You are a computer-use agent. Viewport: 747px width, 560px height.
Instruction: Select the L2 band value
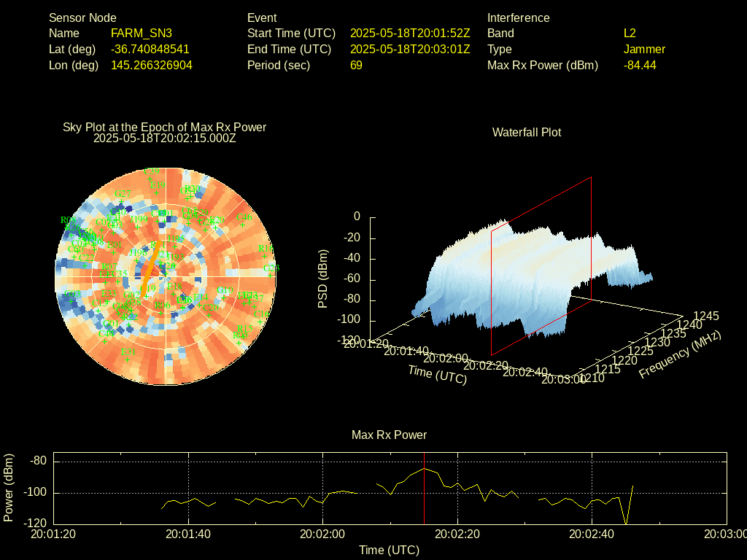click(630, 33)
